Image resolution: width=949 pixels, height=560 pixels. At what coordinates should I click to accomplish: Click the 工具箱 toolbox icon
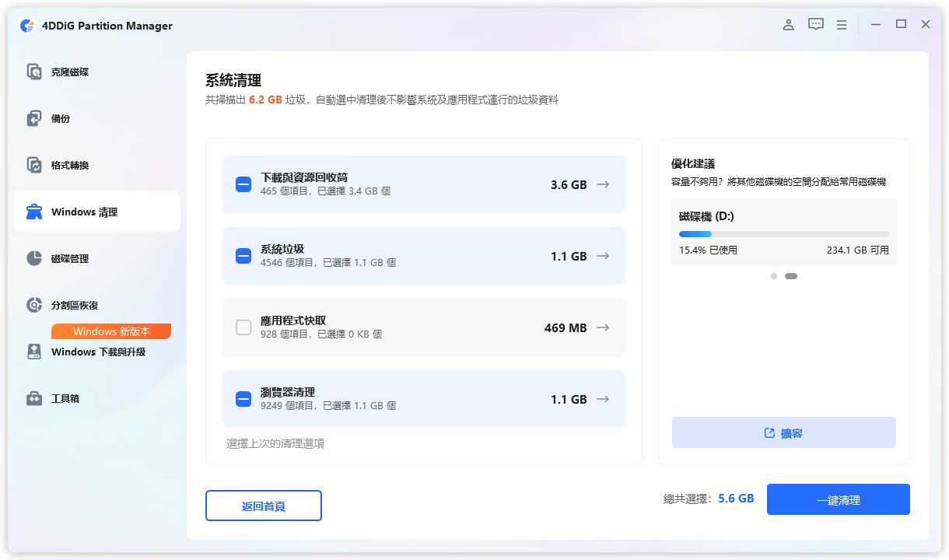click(x=34, y=398)
